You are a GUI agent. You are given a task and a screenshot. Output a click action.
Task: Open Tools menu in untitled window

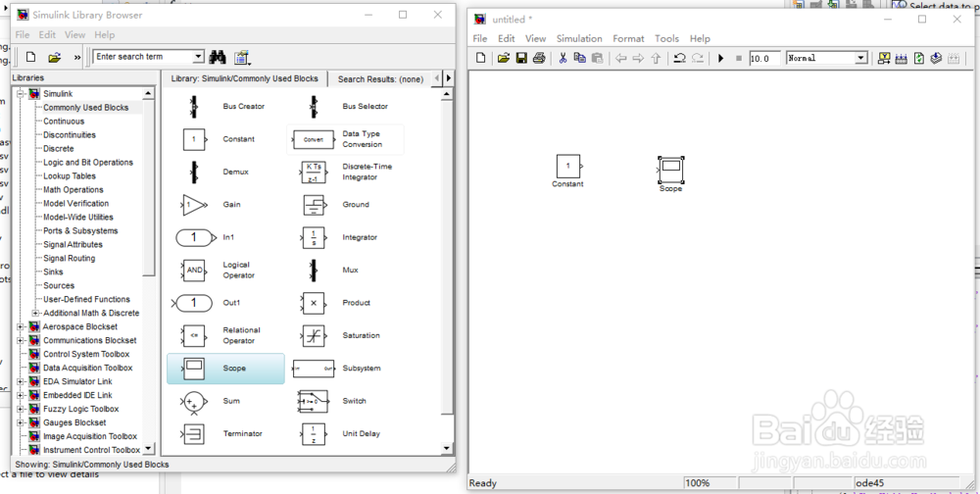tap(666, 39)
